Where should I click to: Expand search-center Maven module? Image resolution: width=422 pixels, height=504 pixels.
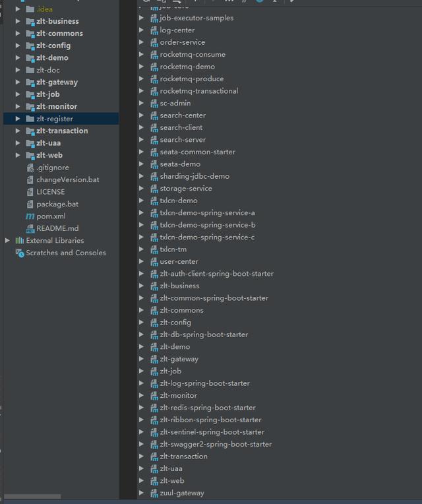coord(141,115)
